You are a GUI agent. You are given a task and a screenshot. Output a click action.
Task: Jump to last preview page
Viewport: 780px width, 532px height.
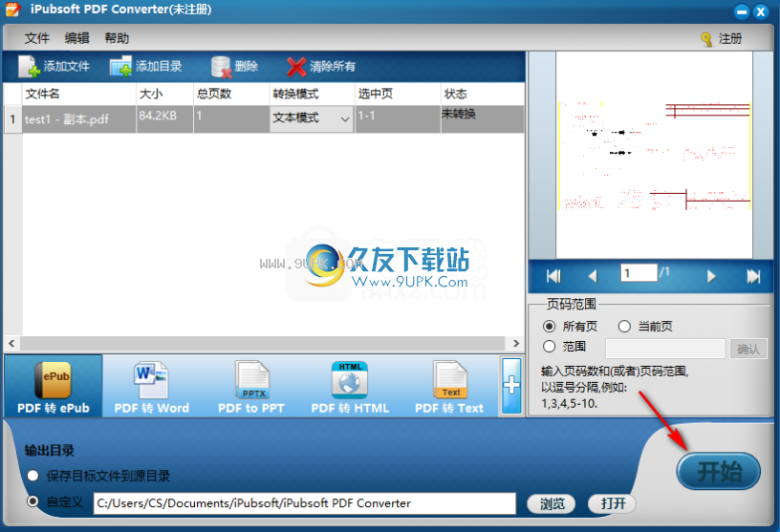point(753,276)
